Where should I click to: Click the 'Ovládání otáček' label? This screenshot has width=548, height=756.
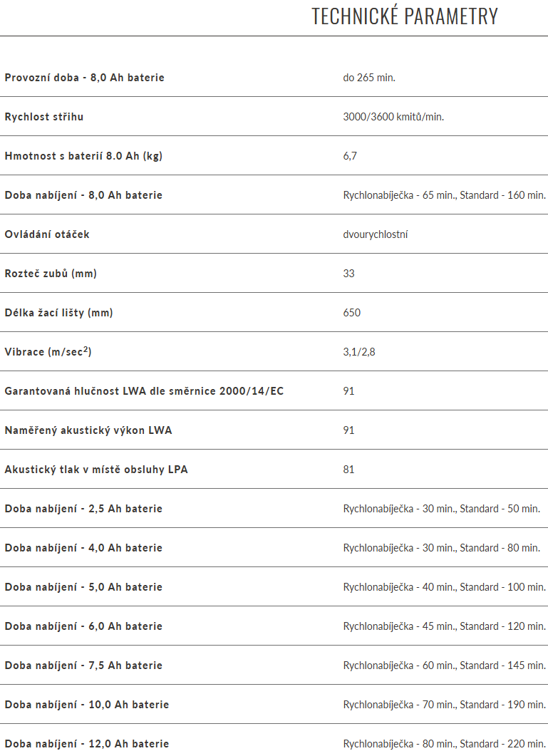(x=47, y=234)
